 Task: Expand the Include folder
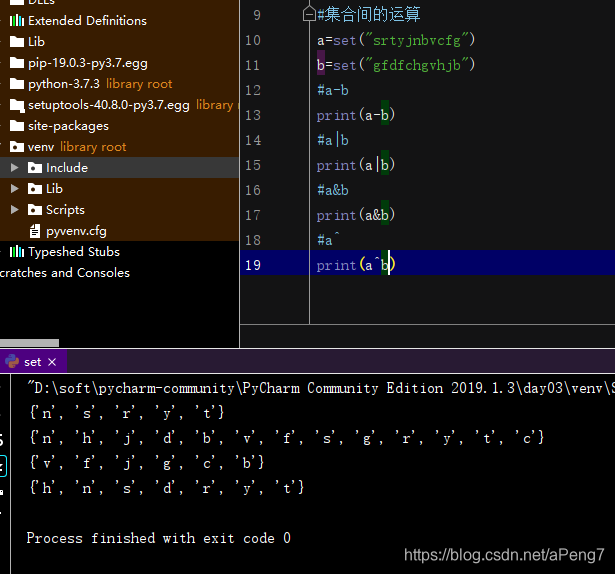15,168
